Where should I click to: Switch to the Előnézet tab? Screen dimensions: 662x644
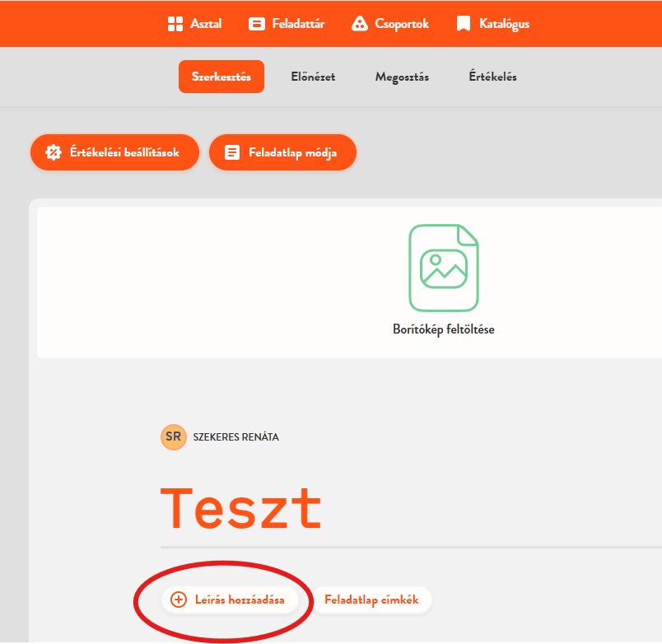[x=313, y=77]
